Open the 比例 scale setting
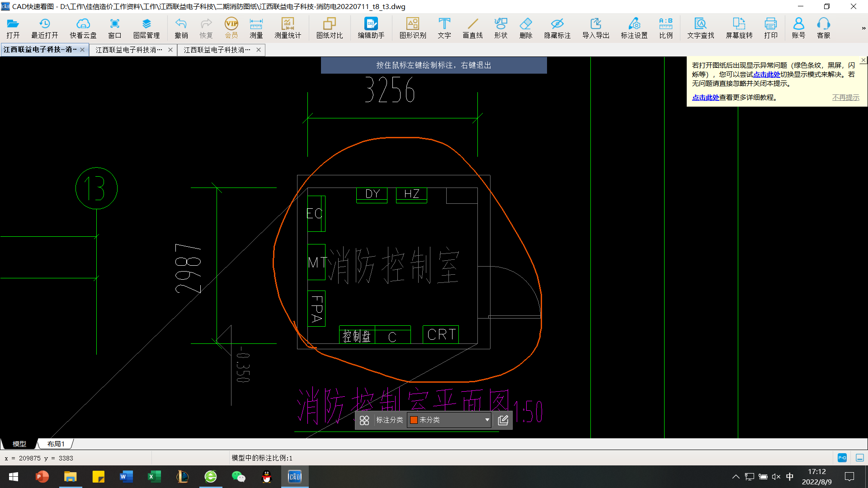 [x=666, y=28]
